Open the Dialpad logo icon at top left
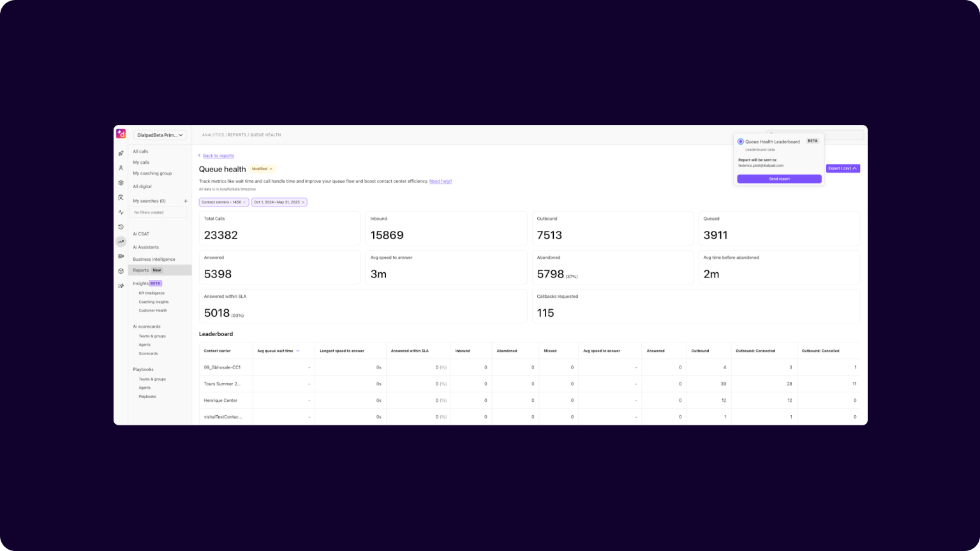Image resolution: width=980 pixels, height=551 pixels. tap(121, 134)
